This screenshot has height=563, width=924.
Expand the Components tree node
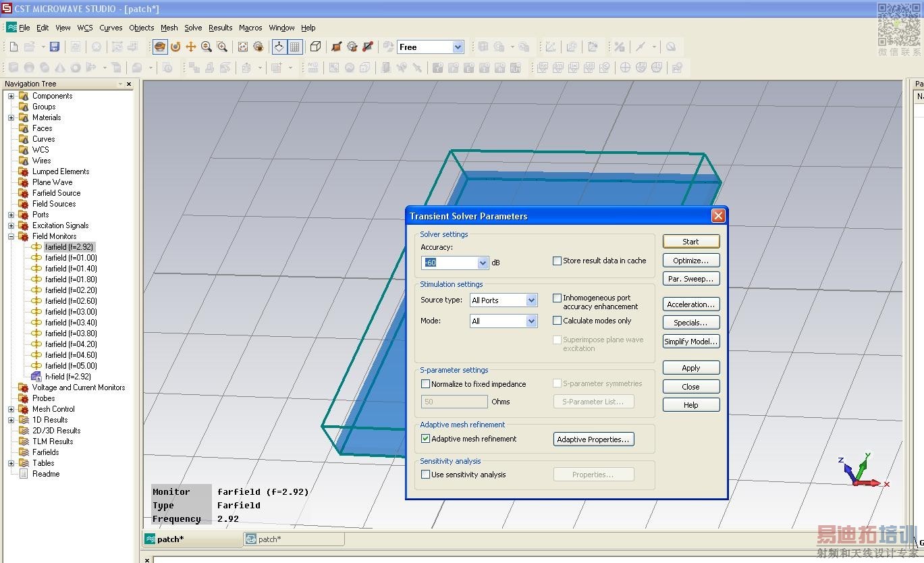(11, 96)
